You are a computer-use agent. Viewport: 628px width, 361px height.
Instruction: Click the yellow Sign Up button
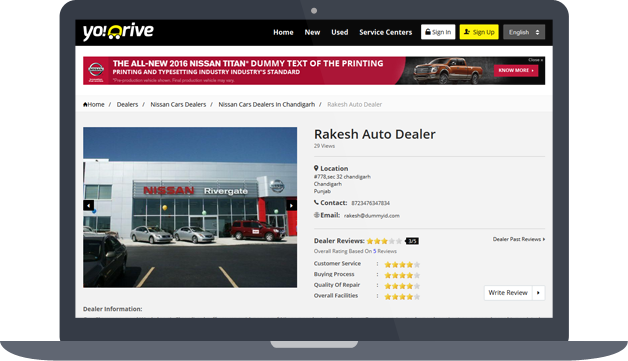tap(479, 32)
